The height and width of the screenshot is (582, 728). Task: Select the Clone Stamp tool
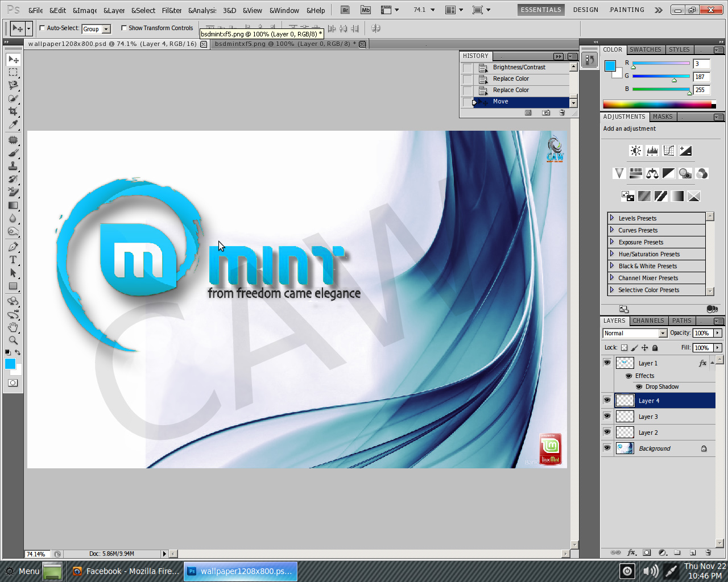pos(13,166)
